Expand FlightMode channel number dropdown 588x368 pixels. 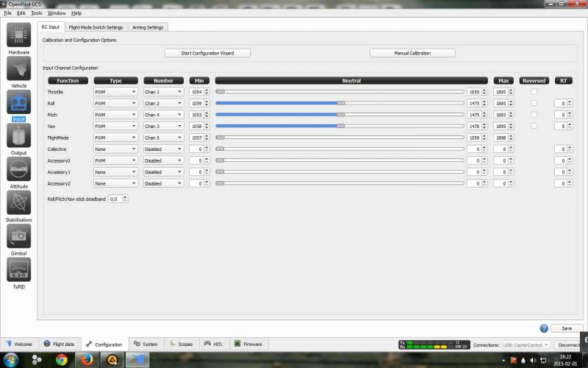coord(163,138)
